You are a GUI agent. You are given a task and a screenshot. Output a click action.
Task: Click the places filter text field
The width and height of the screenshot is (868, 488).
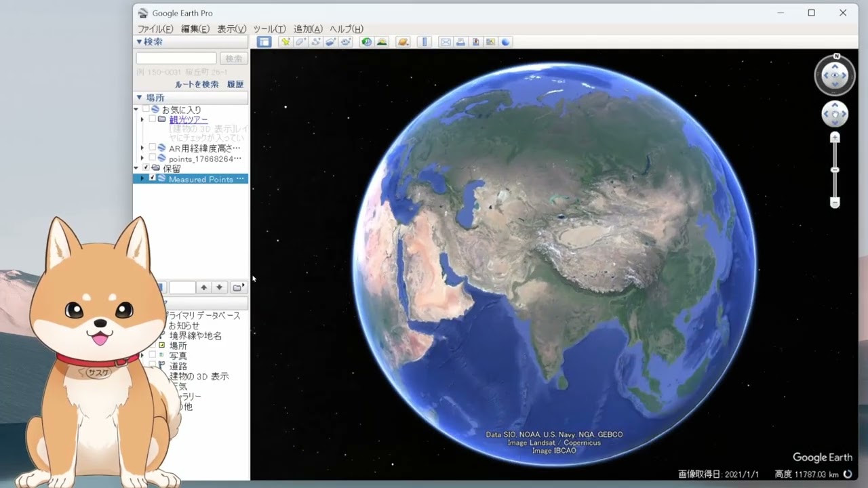click(182, 287)
